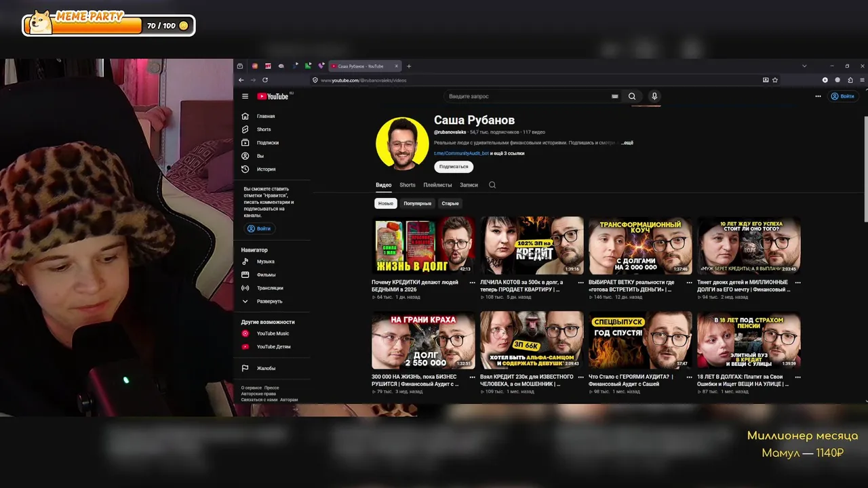This screenshot has height=488, width=868.
Task: Open the СПЕЦВЫПУСК ГОД СПУСТЯ video thumbnail
Action: (640, 340)
